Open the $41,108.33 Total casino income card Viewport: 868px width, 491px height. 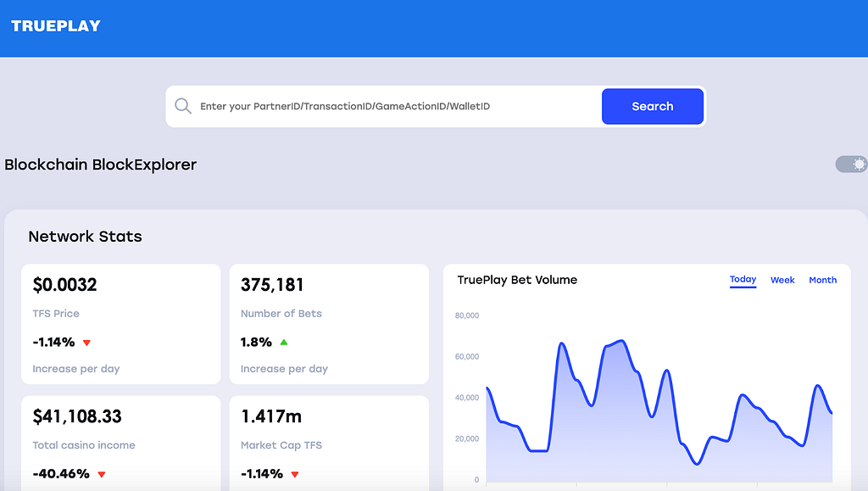coord(120,443)
